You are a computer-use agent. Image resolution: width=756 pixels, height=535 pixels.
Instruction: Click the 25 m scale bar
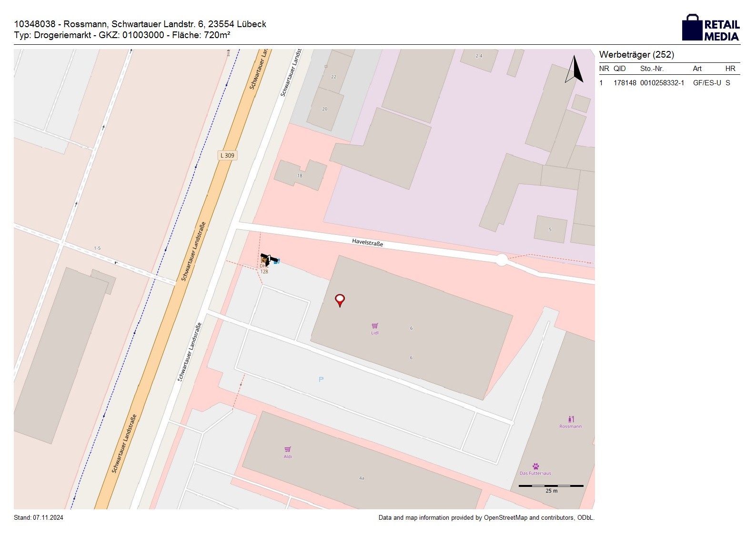(551, 486)
